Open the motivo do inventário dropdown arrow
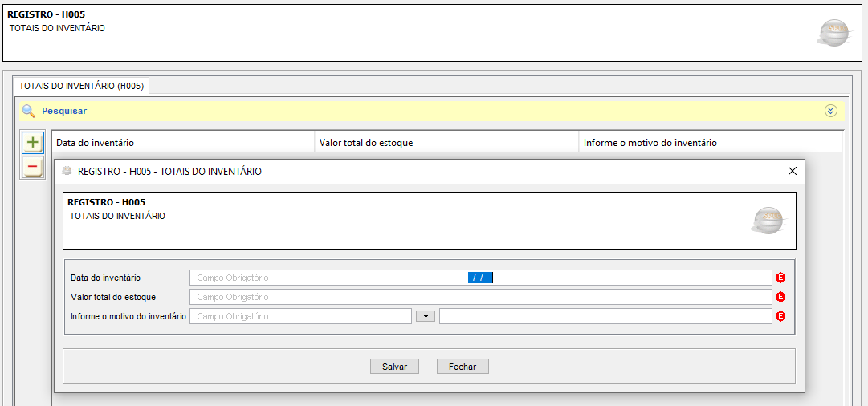868x406 pixels. (x=426, y=316)
